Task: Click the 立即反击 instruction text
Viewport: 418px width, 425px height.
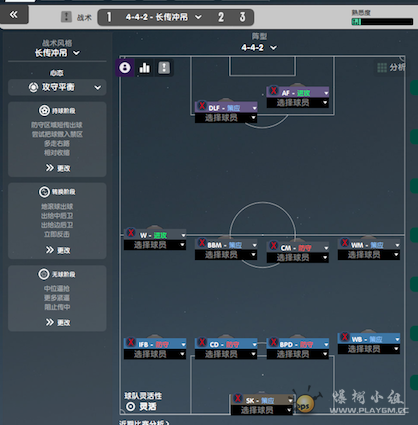Action: (57, 234)
